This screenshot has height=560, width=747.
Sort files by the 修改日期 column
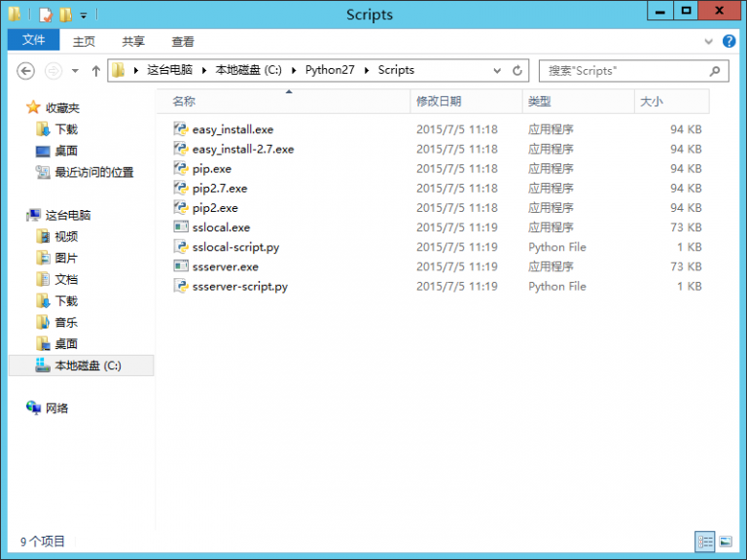[x=439, y=101]
